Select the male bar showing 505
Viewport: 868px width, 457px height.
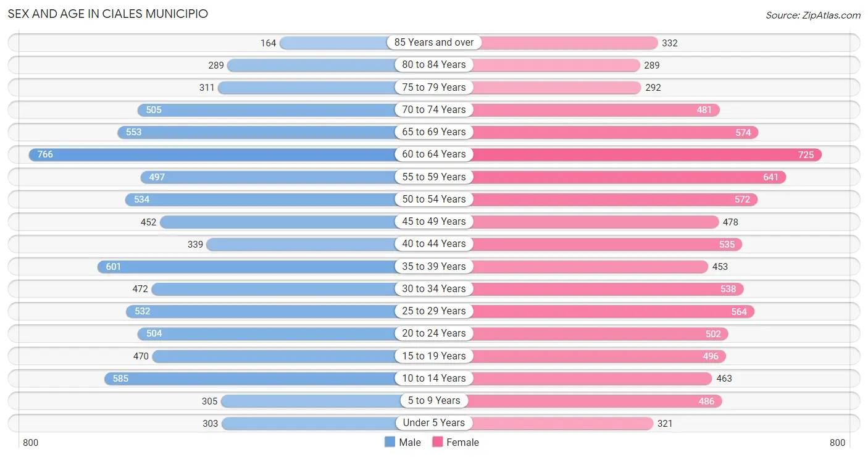pos(285,110)
